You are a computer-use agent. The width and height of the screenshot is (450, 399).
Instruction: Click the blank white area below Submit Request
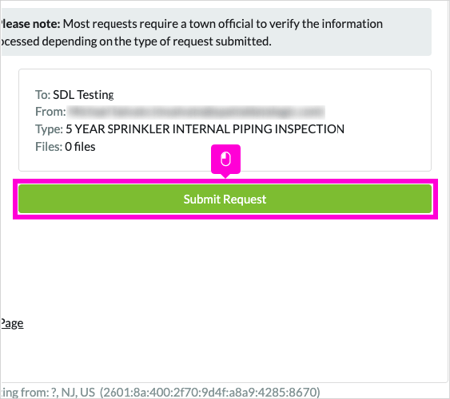click(x=225, y=267)
